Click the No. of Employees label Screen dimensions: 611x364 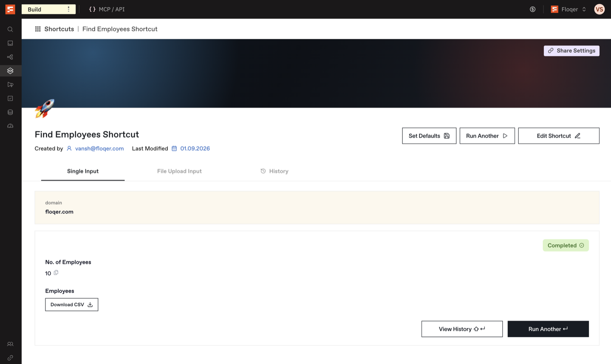(68, 262)
